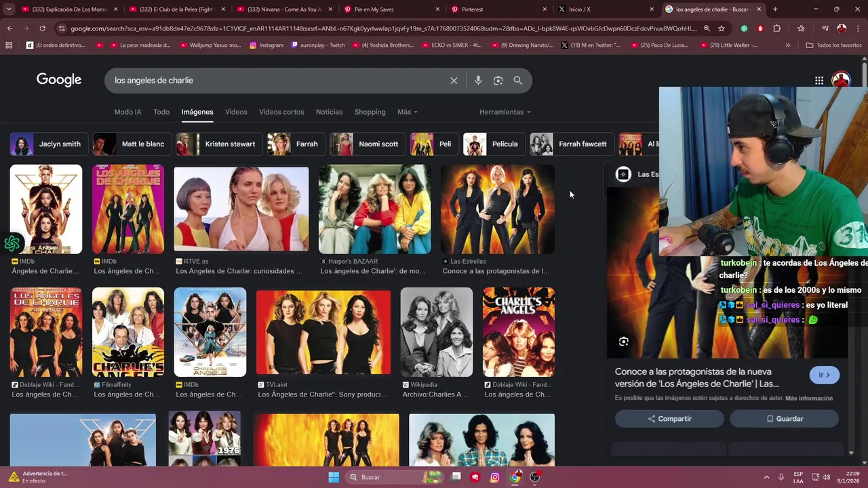
Task: Switch to the Modo IA tab
Action: coord(127,112)
